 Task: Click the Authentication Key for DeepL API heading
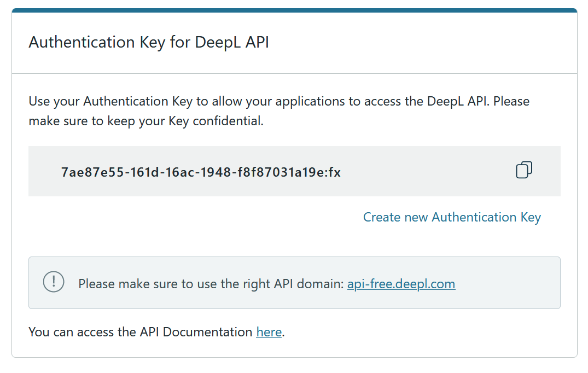tap(149, 42)
